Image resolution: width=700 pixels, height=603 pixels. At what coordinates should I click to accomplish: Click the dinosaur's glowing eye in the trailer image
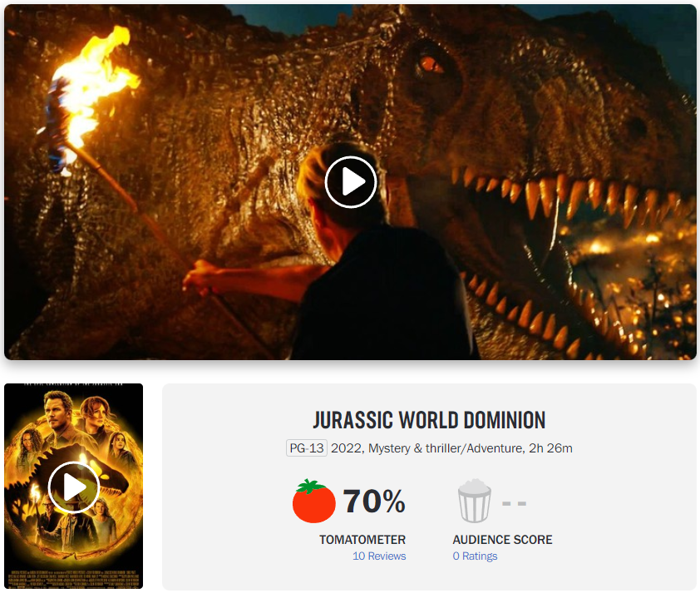430,64
